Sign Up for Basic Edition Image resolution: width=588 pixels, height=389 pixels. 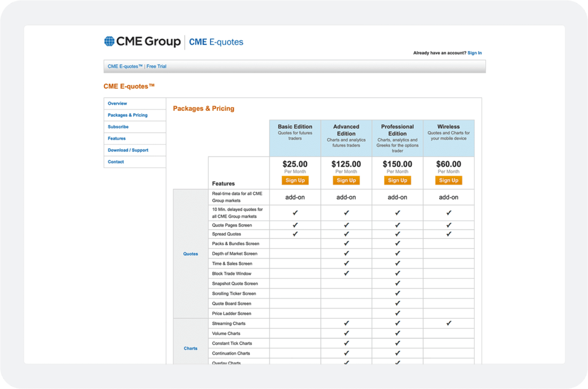(x=295, y=180)
